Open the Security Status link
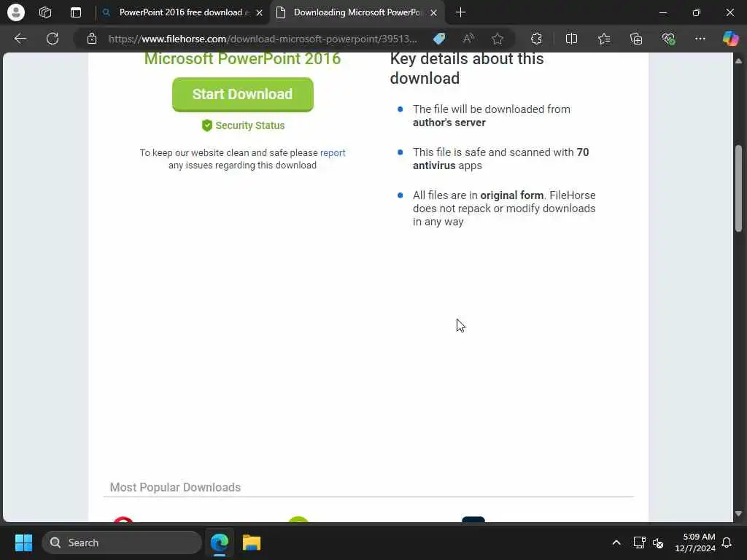Viewport: 747px width, 560px height. coord(249,125)
